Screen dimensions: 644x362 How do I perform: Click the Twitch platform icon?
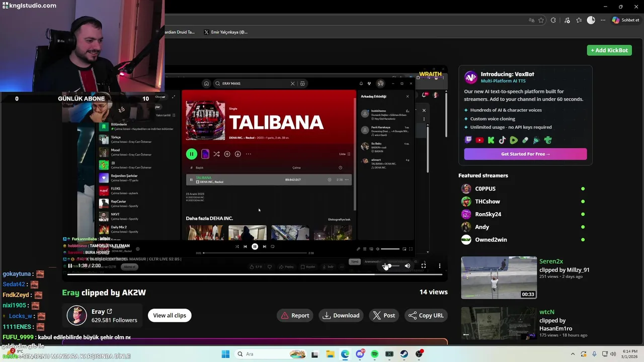pos(468,140)
